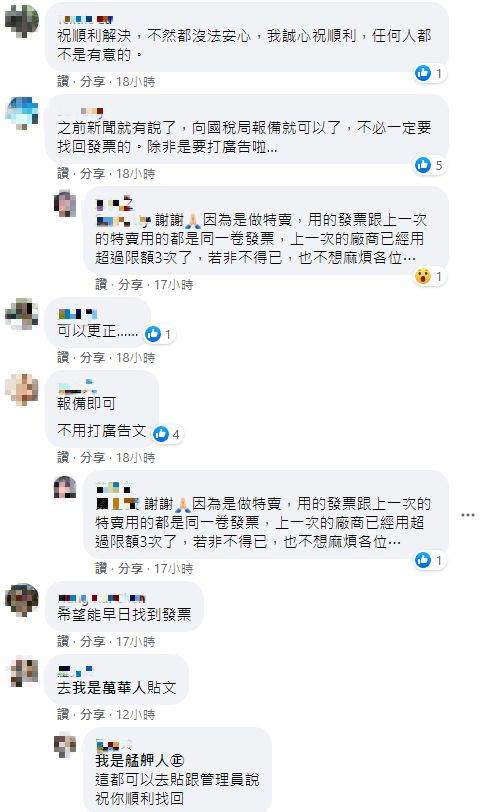The width and height of the screenshot is (486, 812).
Task: Click the like reaction icon showing 5 likes
Action: [x=423, y=165]
